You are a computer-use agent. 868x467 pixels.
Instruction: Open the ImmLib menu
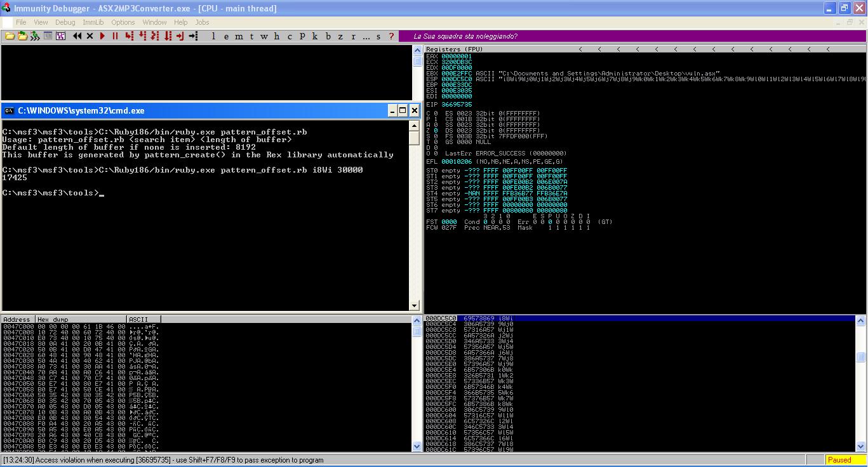pos(93,22)
